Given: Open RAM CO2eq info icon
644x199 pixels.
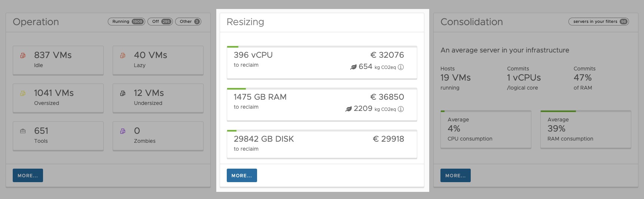Looking at the screenshot, I should coord(401,109).
